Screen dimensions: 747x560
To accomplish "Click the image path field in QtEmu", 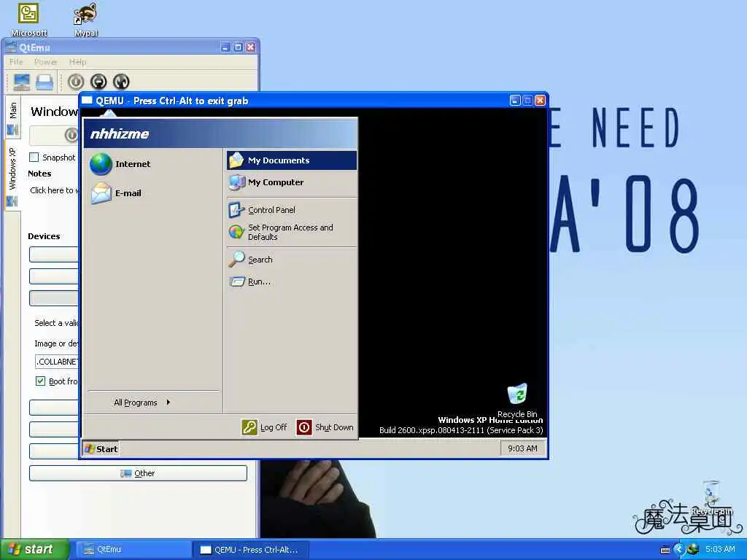I will tap(57, 362).
